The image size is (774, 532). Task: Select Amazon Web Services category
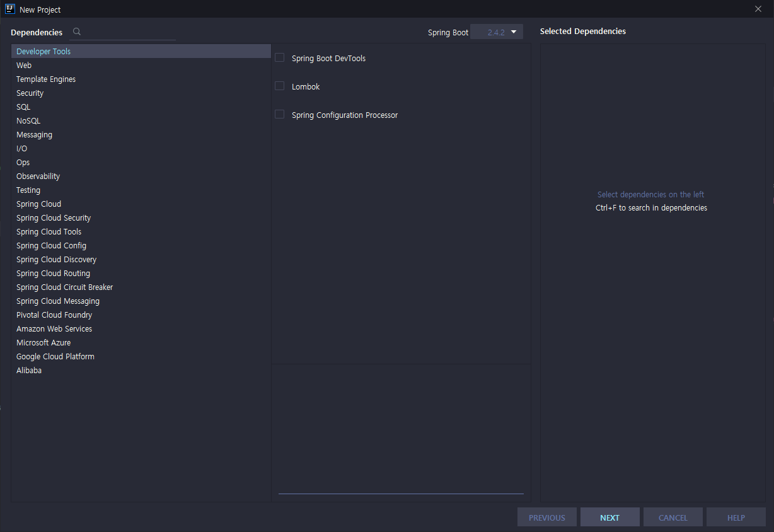pos(141,329)
